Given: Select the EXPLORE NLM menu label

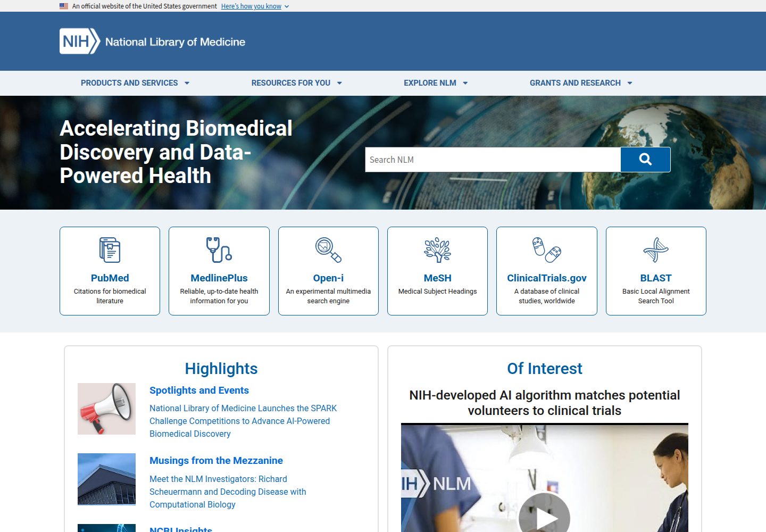Looking at the screenshot, I should [x=430, y=83].
